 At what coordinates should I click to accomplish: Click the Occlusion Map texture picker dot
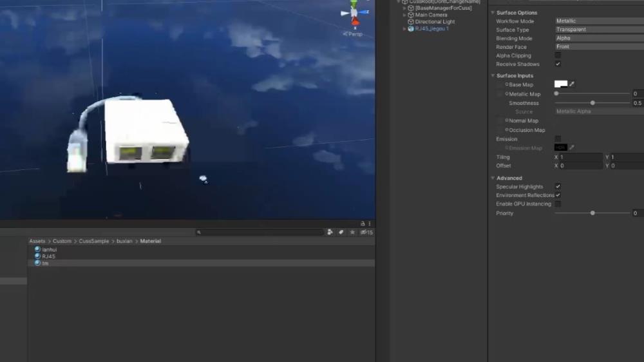(506, 130)
